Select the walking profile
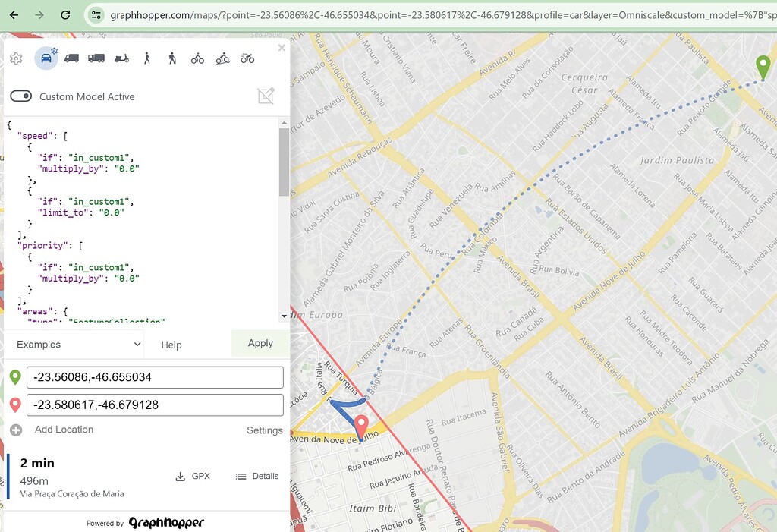 147,58
